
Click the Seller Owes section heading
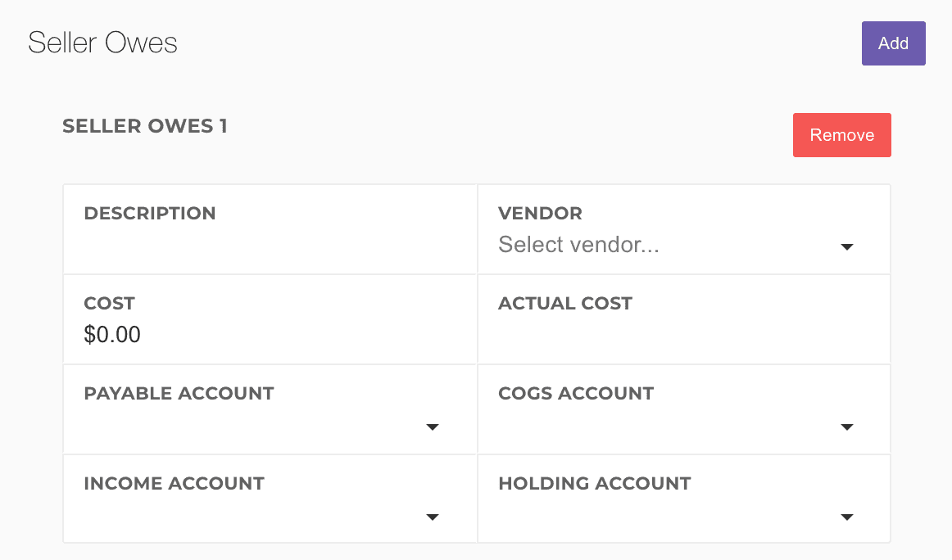(102, 43)
